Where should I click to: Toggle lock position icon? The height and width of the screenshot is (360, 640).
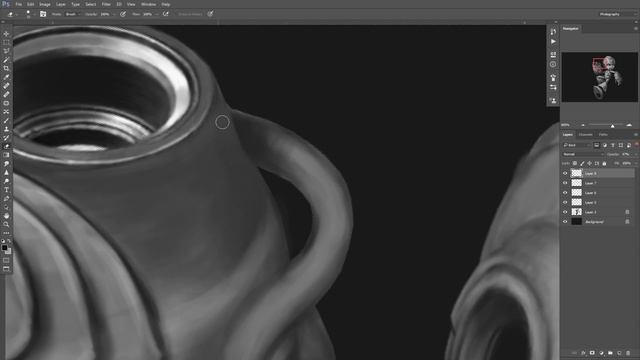coord(589,163)
